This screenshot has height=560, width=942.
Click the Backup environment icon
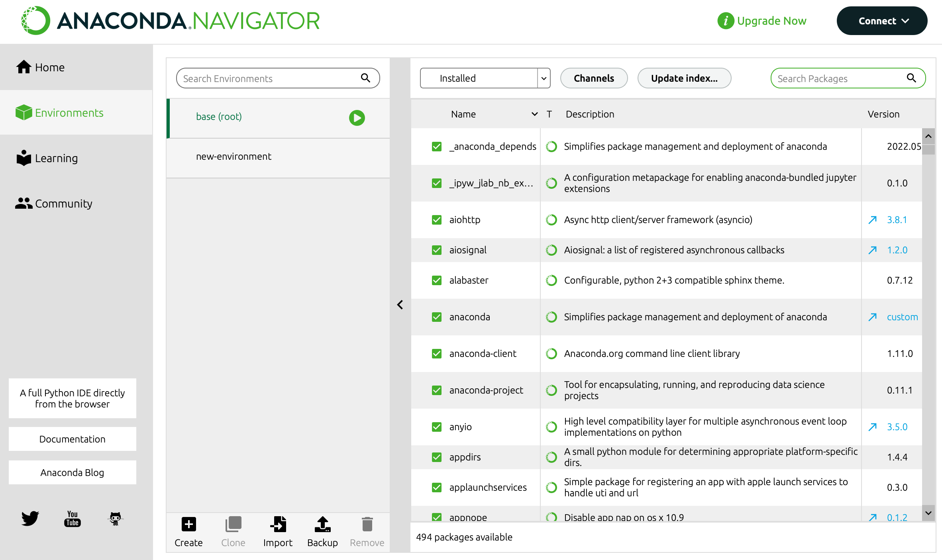click(x=322, y=524)
